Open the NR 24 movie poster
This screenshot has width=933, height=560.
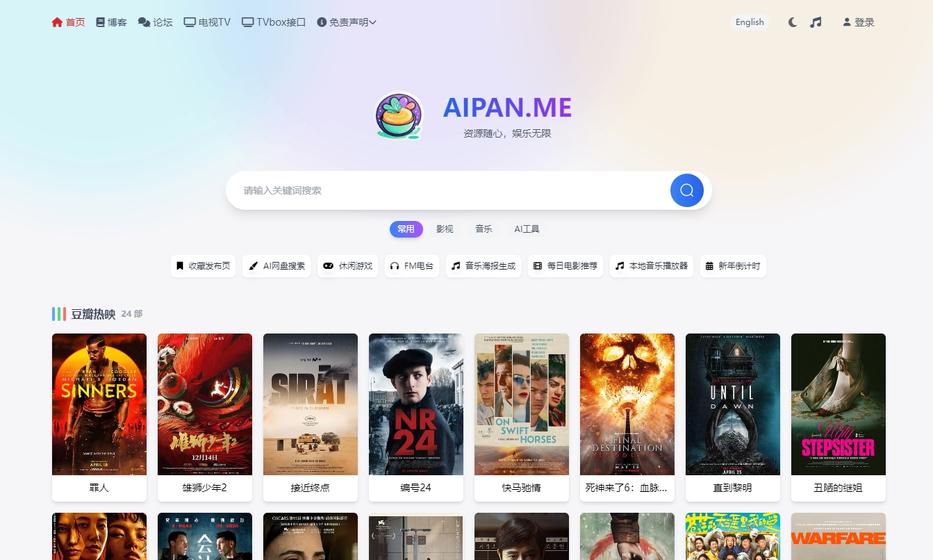coord(416,404)
